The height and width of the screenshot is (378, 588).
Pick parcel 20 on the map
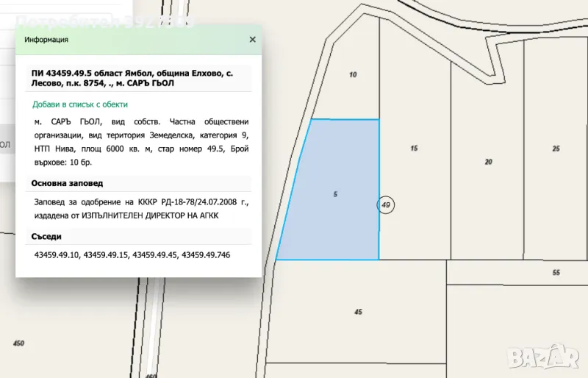coord(488,161)
